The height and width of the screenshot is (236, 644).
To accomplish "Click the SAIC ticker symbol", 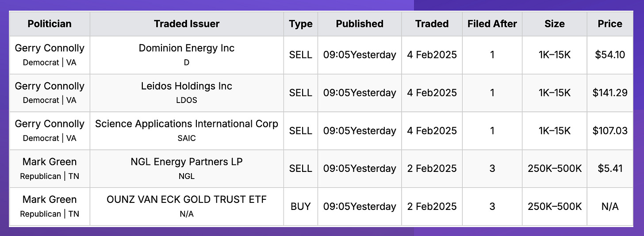I will [187, 138].
